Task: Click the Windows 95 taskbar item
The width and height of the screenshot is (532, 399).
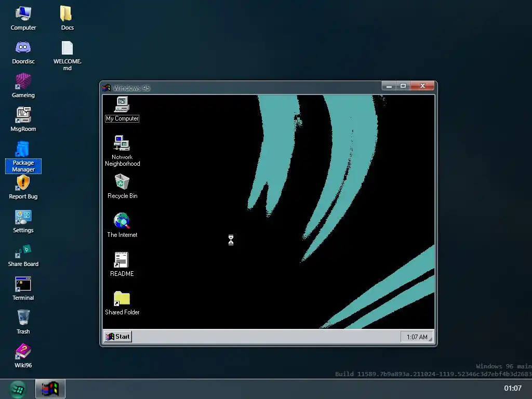Action: [50, 389]
